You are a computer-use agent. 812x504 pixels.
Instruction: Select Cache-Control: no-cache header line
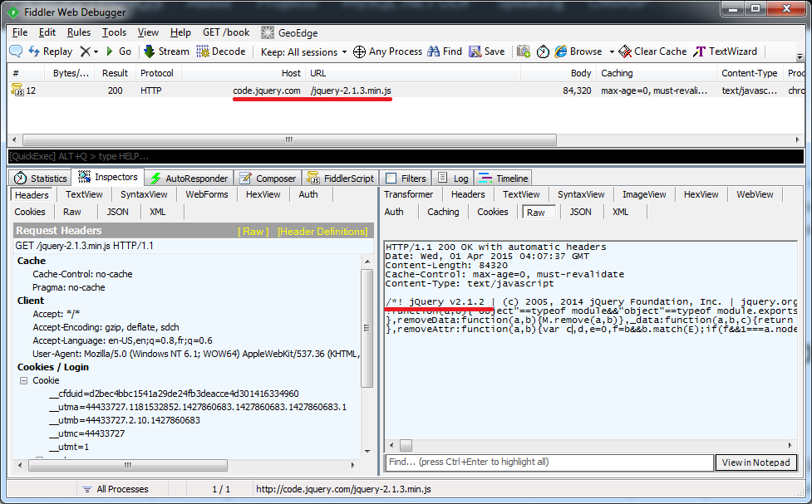click(82, 274)
